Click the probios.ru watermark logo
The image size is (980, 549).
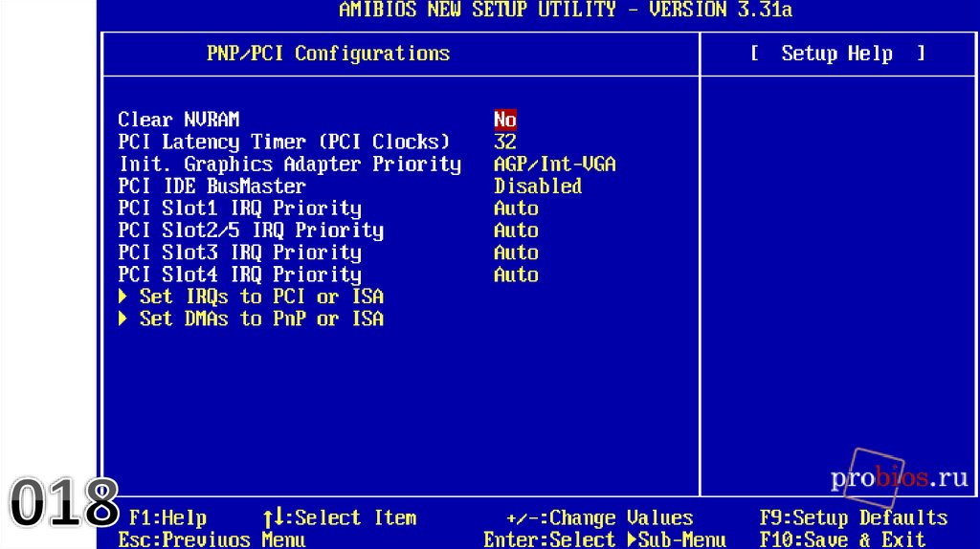pos(898,478)
